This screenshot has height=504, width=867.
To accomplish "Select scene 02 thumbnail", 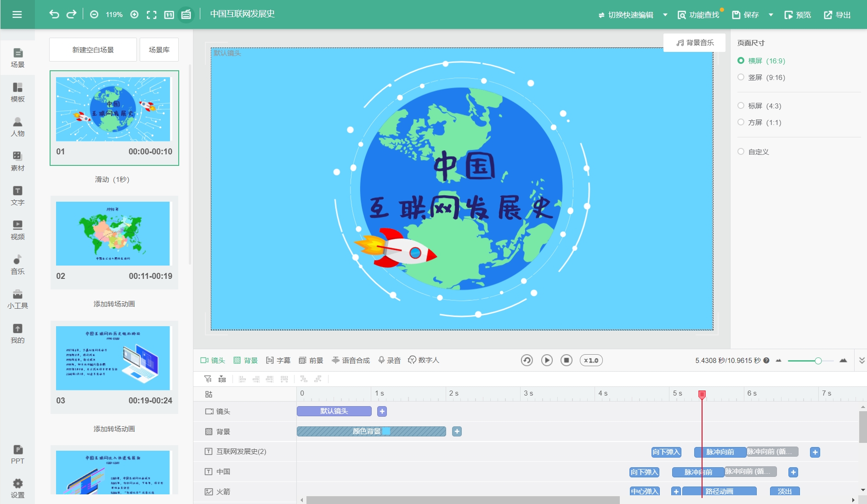I will [x=113, y=234].
